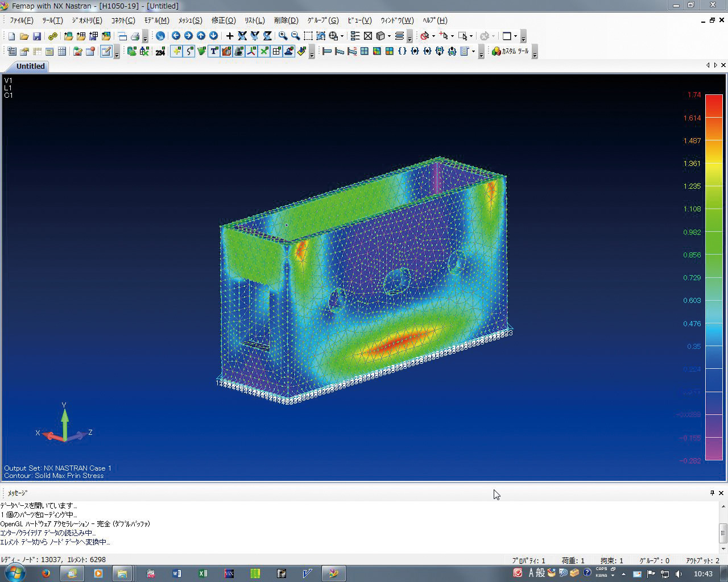Click the rotate view left arrow icon
Image resolution: width=728 pixels, height=582 pixels.
coord(176,36)
